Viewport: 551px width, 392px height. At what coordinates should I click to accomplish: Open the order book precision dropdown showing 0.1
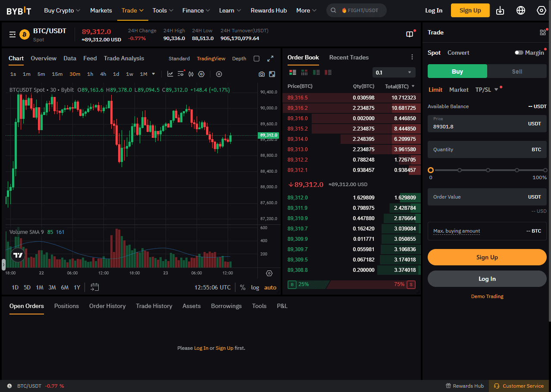point(393,72)
